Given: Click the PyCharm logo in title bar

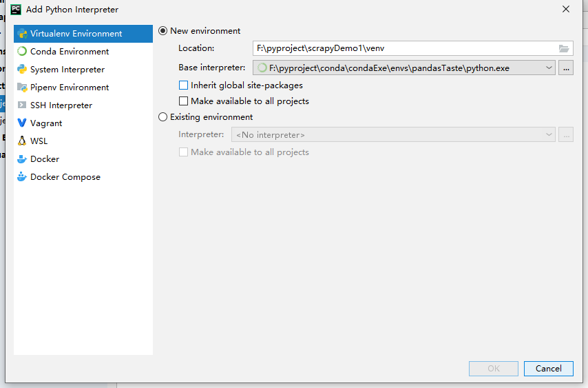Looking at the screenshot, I should (16, 10).
